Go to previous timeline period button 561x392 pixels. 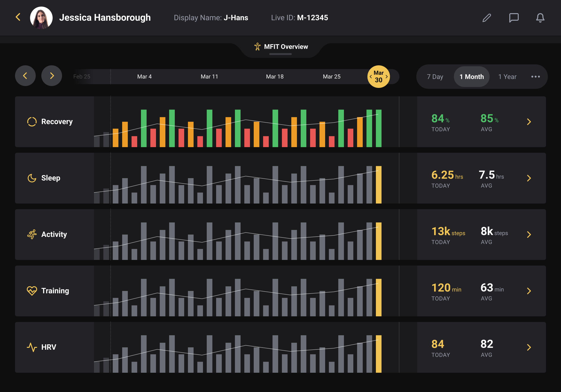tap(25, 76)
